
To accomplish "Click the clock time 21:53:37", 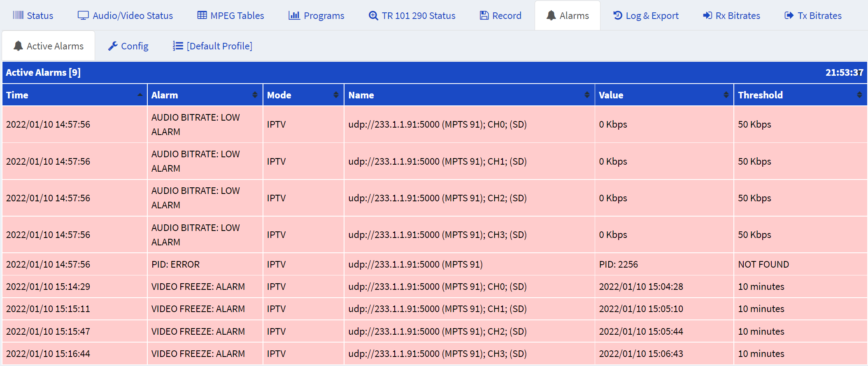I will 845,72.
